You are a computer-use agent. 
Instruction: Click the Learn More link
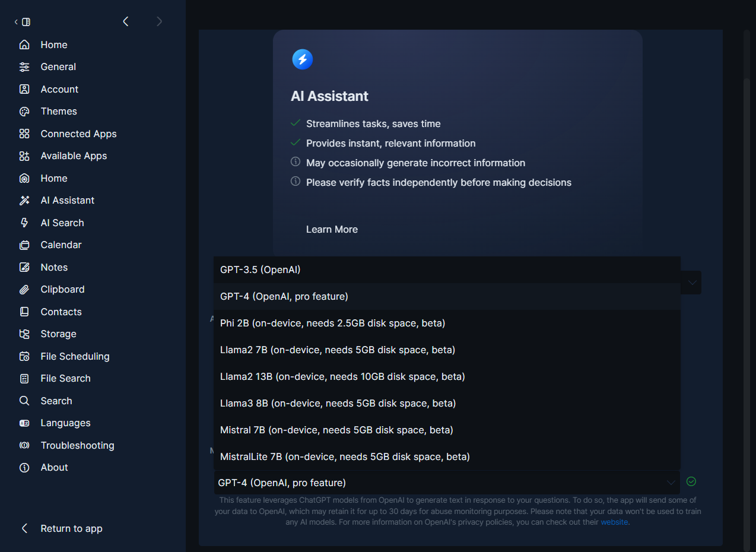(x=332, y=229)
